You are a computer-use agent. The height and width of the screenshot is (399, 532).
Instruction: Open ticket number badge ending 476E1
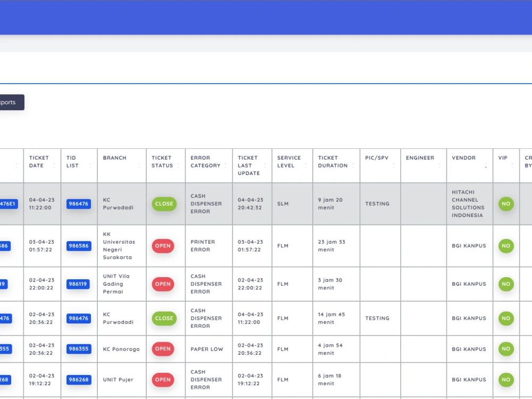[9, 204]
